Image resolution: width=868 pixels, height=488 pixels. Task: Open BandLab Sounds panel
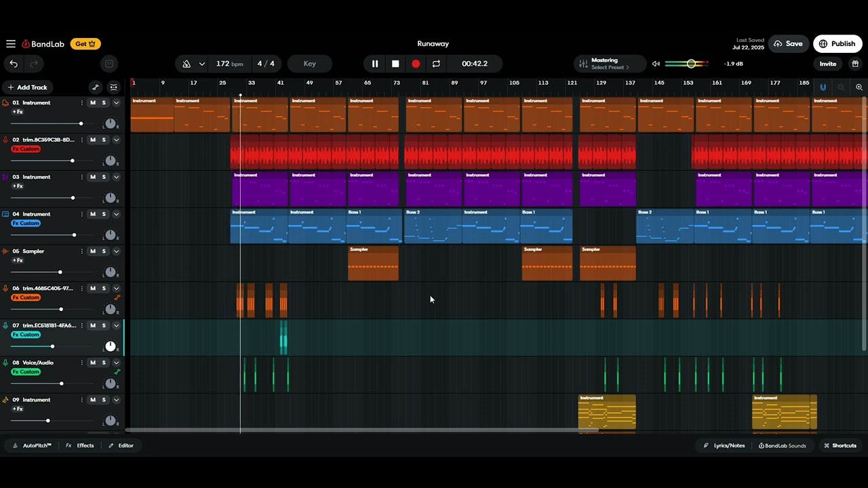pos(783,445)
